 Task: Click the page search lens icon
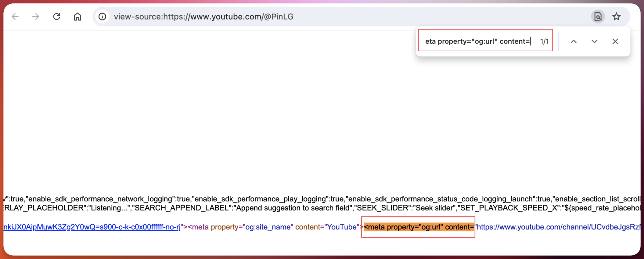pos(597,17)
